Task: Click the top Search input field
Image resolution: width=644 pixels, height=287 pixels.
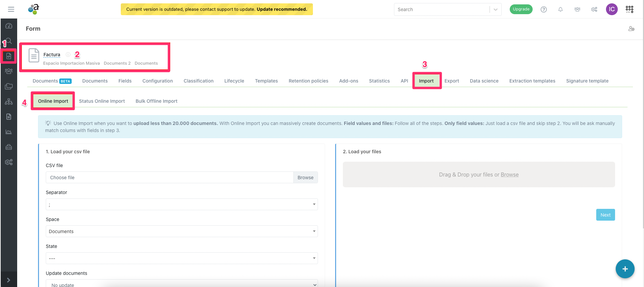Action: click(x=441, y=9)
